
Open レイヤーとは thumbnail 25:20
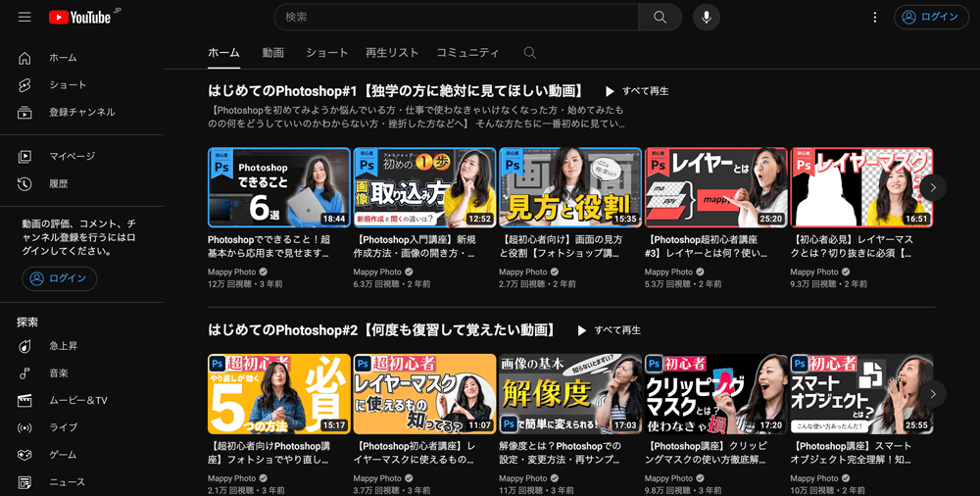tap(715, 187)
